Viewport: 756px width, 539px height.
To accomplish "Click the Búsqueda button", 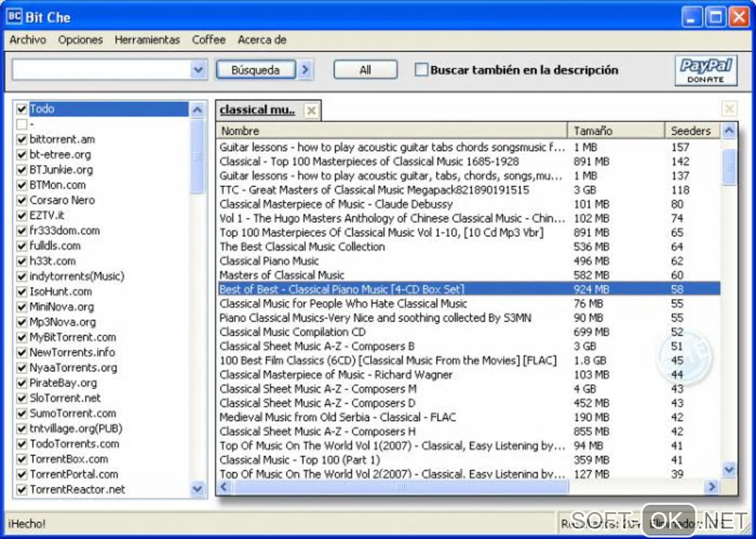I will 256,70.
